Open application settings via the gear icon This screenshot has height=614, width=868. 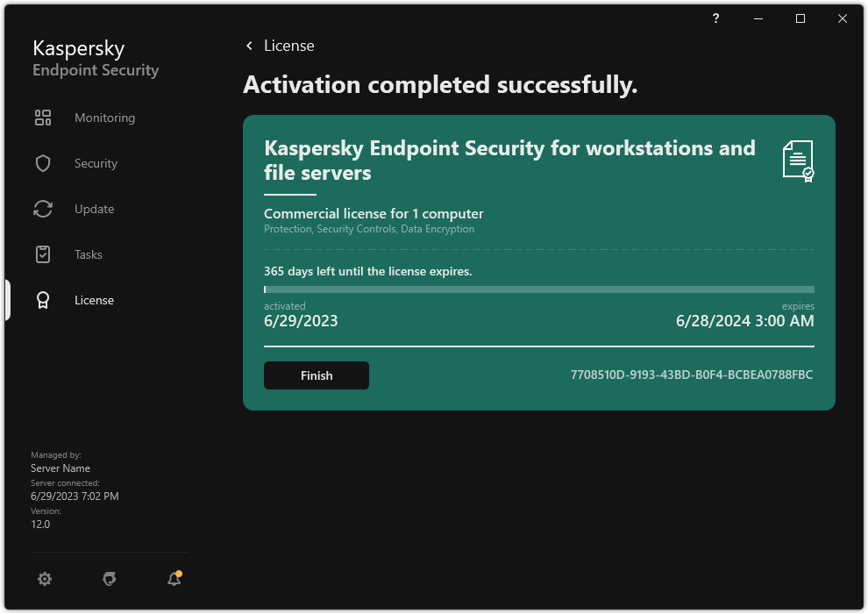pos(45,579)
